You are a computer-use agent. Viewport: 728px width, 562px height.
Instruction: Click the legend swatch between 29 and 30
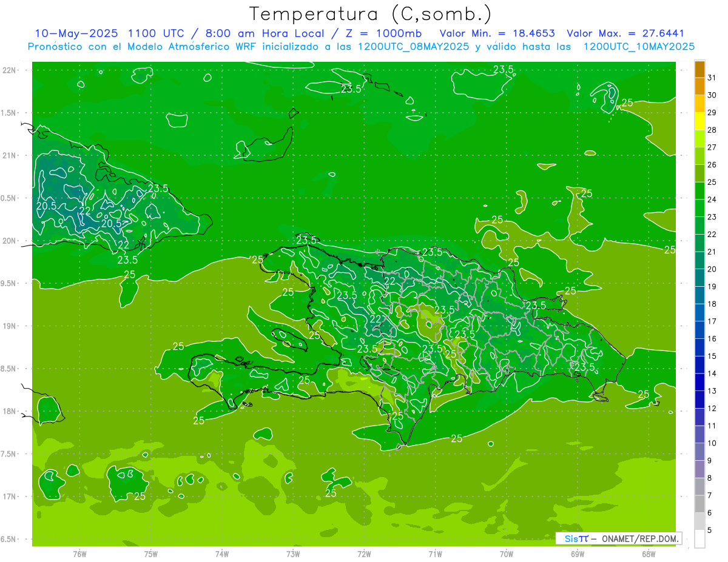click(699, 104)
